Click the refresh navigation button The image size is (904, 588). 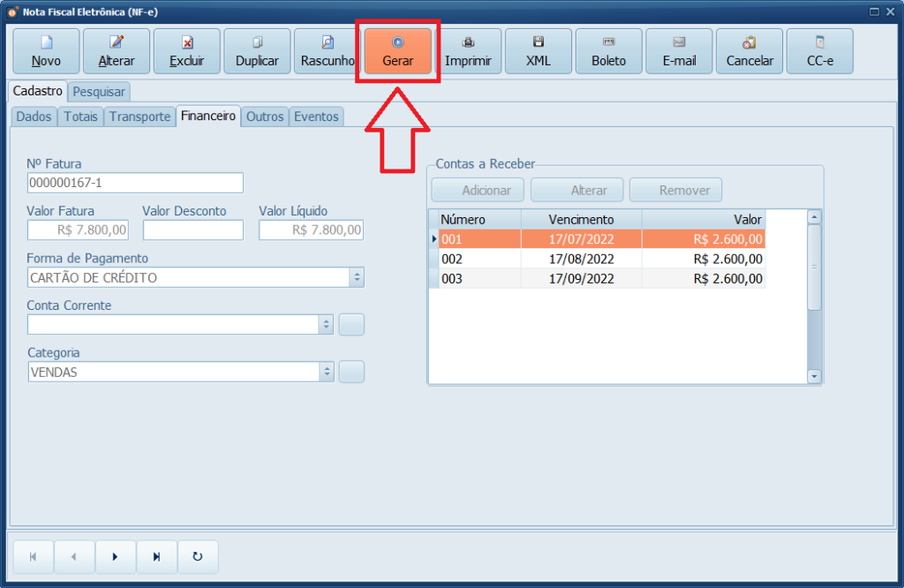point(198,557)
